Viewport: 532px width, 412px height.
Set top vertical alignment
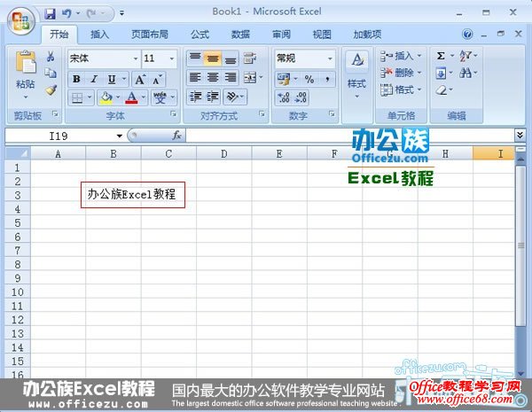pos(195,58)
